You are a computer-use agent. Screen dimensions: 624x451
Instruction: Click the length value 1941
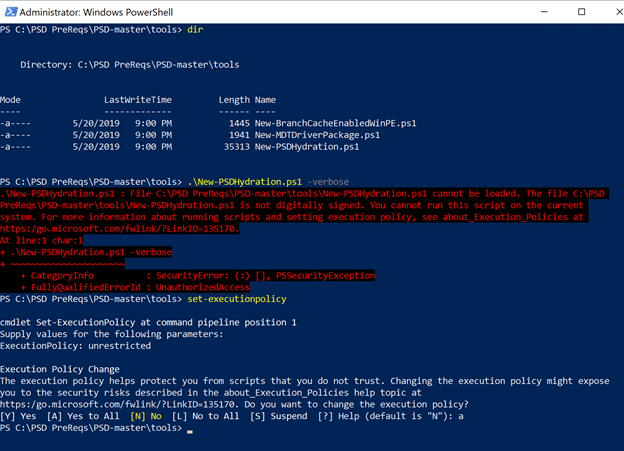pos(239,135)
